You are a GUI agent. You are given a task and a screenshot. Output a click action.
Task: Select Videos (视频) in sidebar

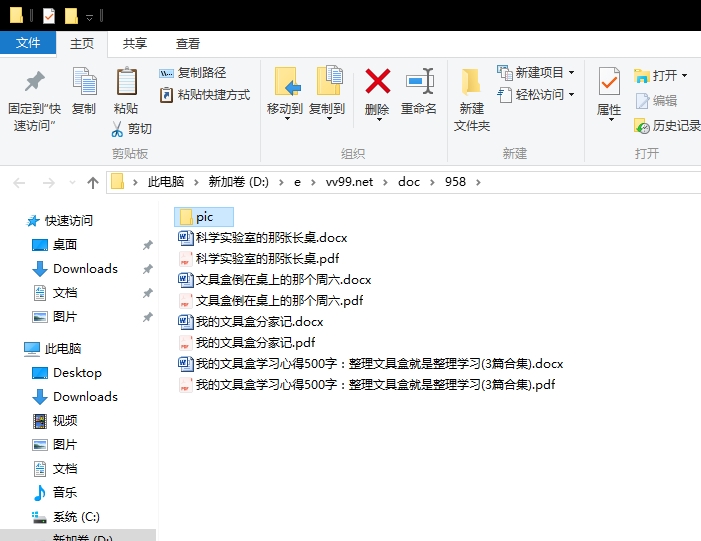click(55, 421)
